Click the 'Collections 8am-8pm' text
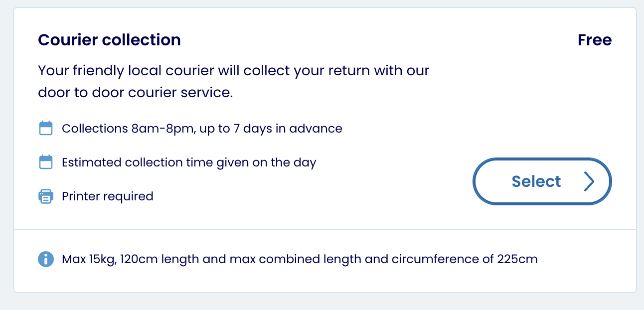The width and height of the screenshot is (644, 310). pos(128,129)
